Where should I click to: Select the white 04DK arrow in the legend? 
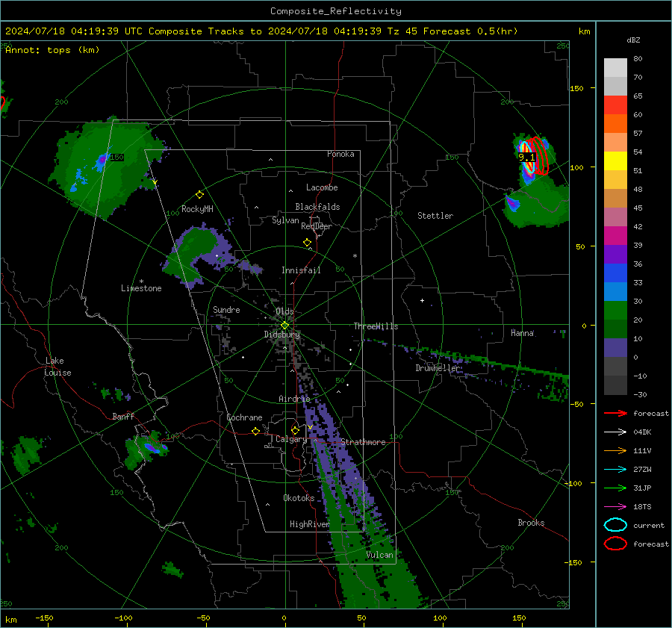615,432
